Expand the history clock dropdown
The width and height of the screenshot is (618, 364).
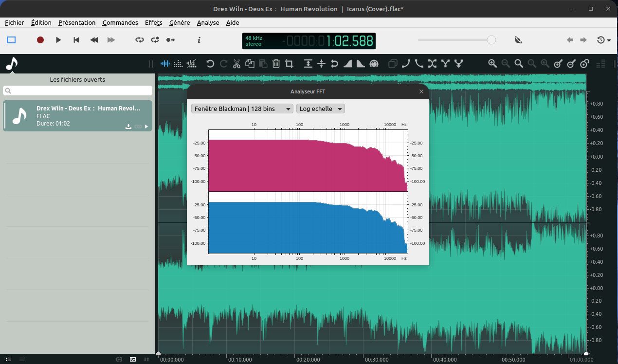[604, 40]
